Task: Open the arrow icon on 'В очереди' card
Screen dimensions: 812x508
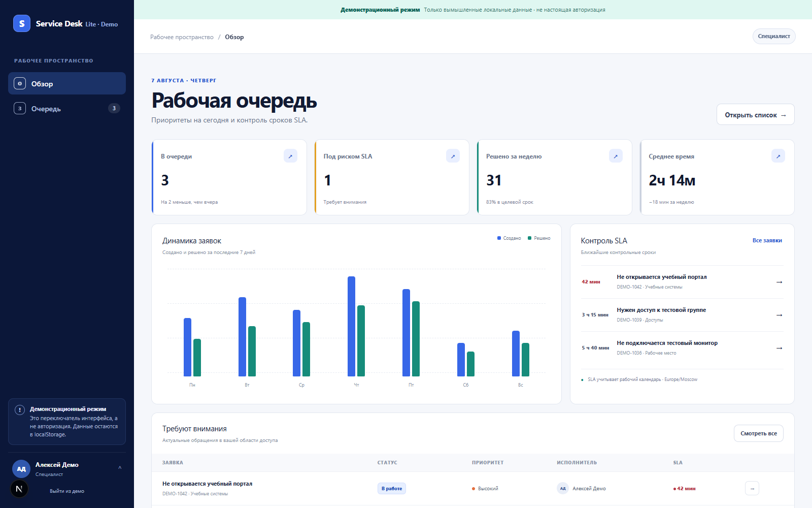Action: click(290, 156)
